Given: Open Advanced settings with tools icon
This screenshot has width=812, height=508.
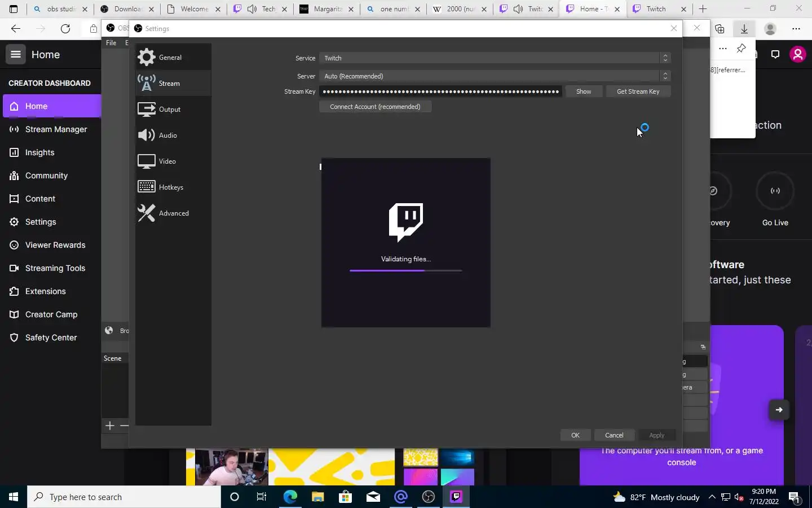Looking at the screenshot, I should 173,213.
